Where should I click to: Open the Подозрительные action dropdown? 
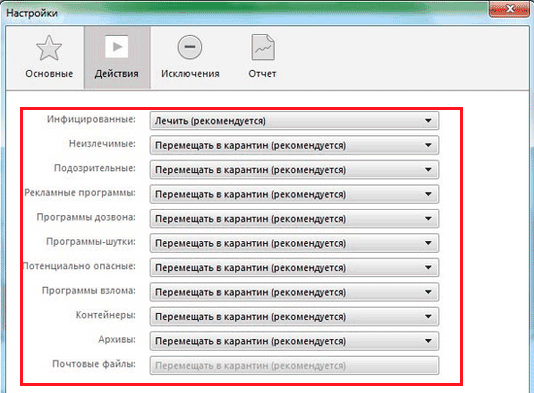pos(294,170)
